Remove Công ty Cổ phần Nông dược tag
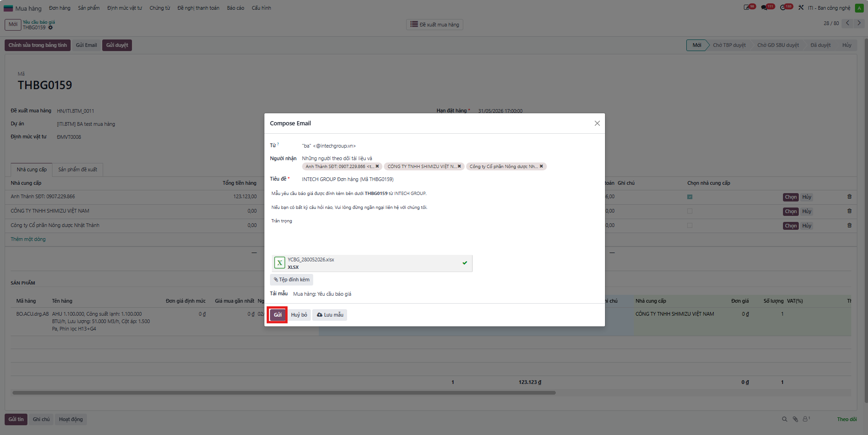The width and height of the screenshot is (868, 435). pyautogui.click(x=541, y=166)
